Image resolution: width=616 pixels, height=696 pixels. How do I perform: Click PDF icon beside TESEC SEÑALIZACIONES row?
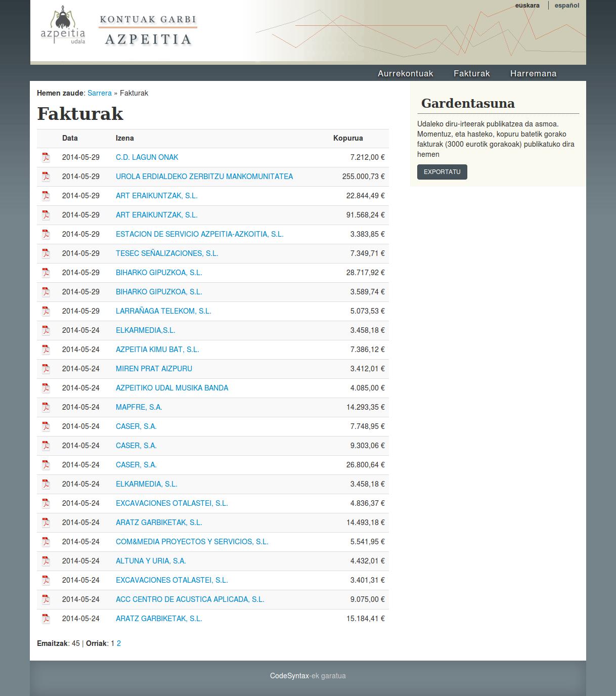tap(46, 253)
